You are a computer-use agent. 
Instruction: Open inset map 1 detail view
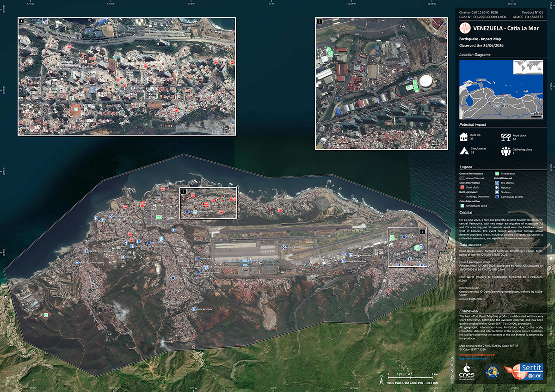coord(127,76)
